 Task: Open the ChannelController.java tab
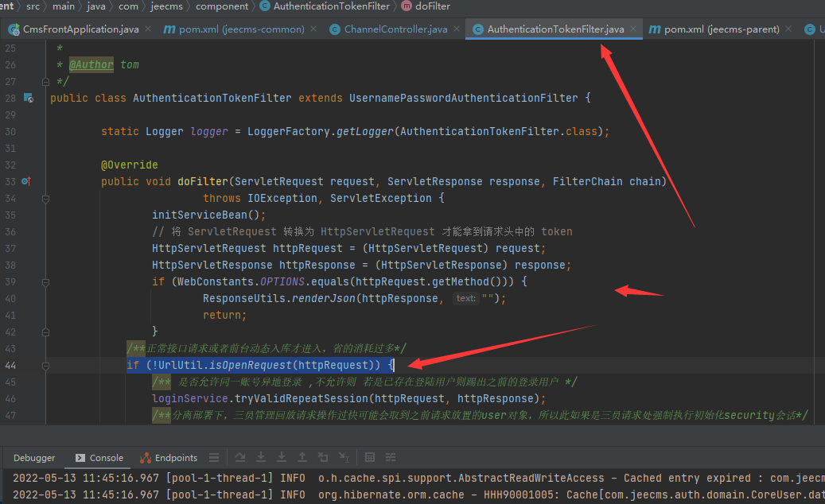(395, 29)
